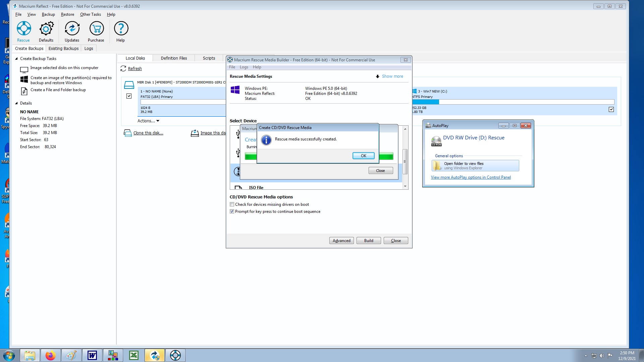Screen dimensions: 644x362
Task: Click the Clone this disk icon
Action: point(127,133)
